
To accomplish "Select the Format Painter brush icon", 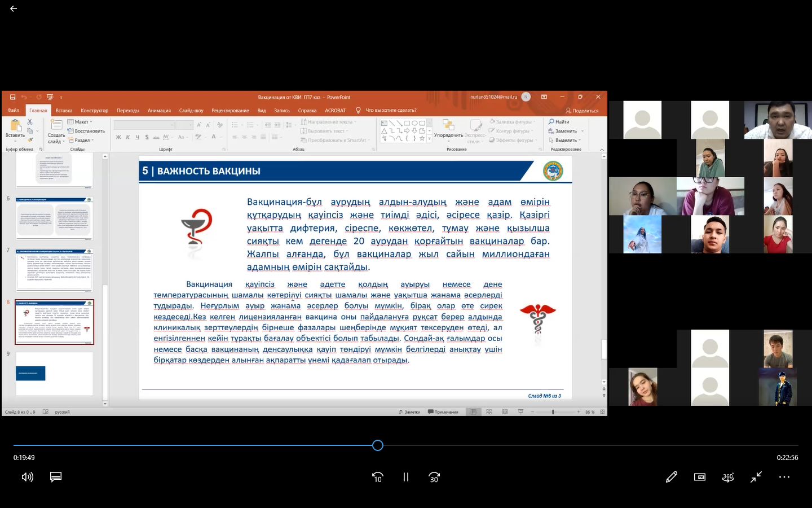I will [30, 139].
